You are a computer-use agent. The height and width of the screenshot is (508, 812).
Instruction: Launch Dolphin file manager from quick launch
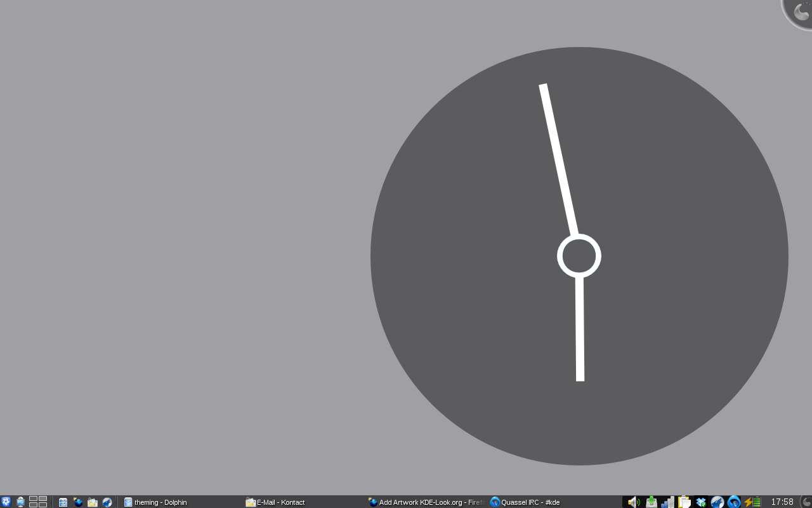63,502
